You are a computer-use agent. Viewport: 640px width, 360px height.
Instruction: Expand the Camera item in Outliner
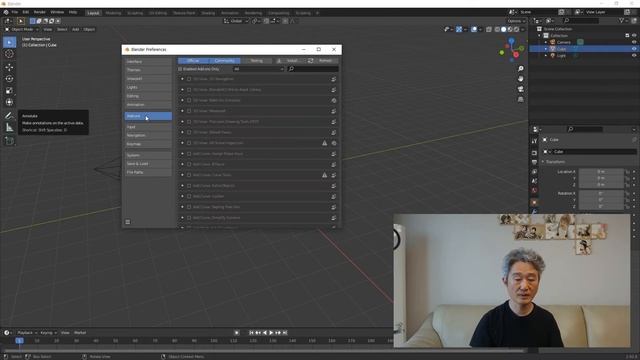[x=546, y=42]
